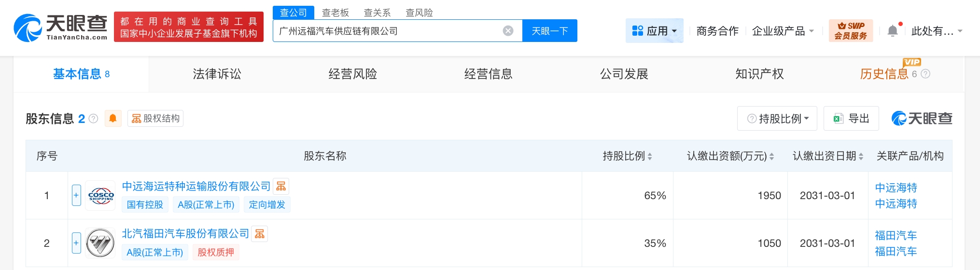980x270 pixels.
Task: Select the 查老板 search tab
Action: (x=335, y=13)
